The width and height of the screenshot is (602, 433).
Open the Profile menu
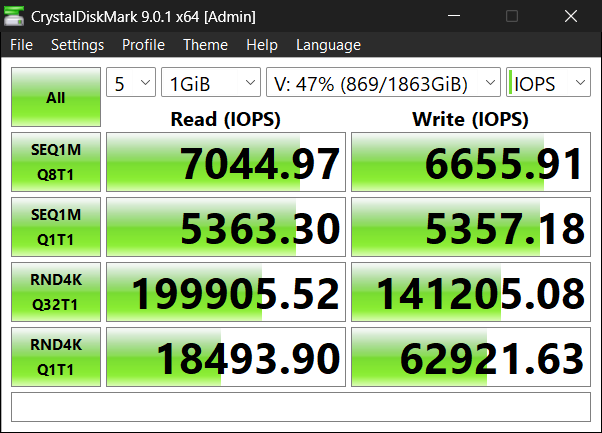(143, 45)
